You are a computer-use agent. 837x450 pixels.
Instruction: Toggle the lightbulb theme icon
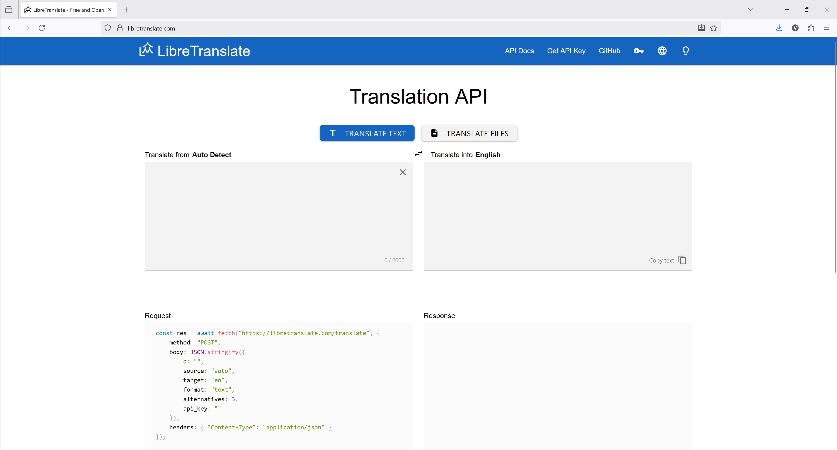pos(685,51)
